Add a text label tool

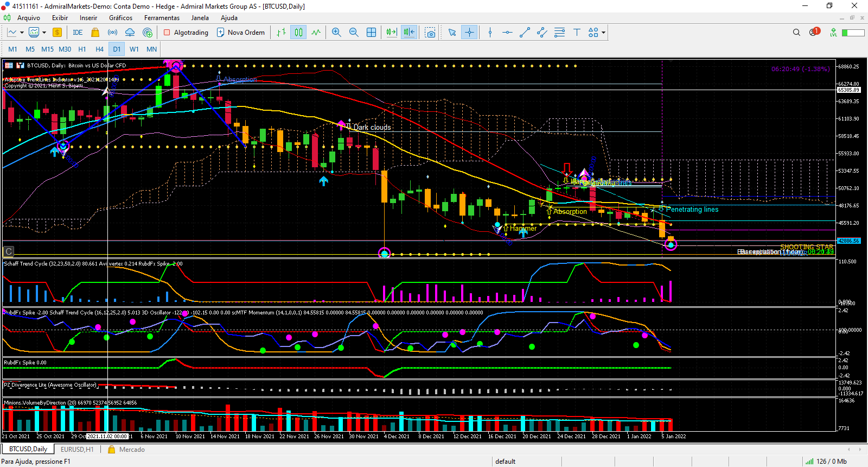click(x=577, y=33)
